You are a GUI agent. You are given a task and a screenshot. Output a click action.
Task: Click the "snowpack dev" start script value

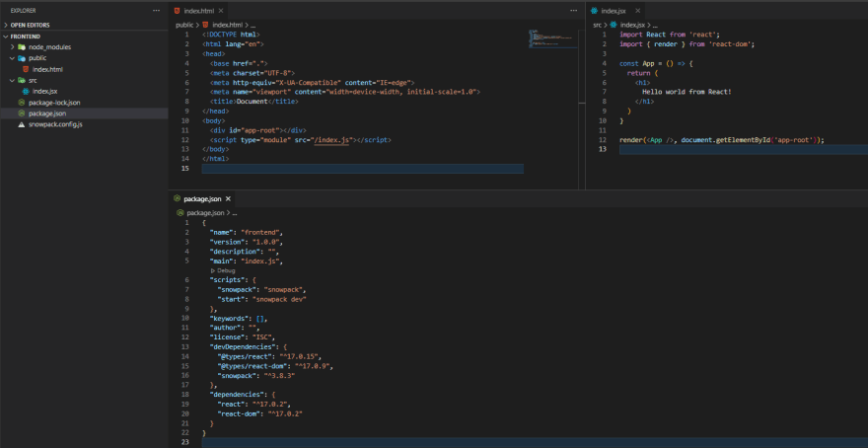click(279, 300)
